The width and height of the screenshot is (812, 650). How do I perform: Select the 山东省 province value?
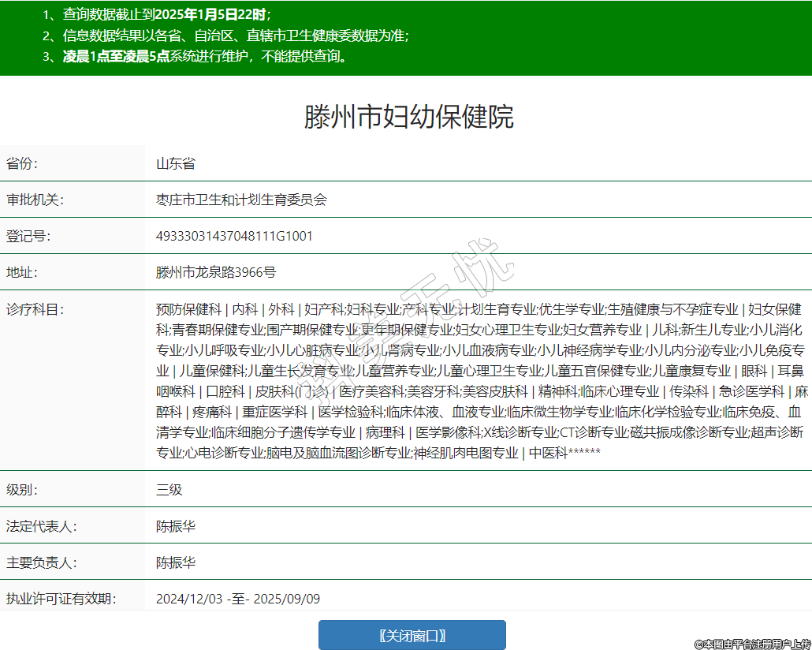click(x=175, y=164)
